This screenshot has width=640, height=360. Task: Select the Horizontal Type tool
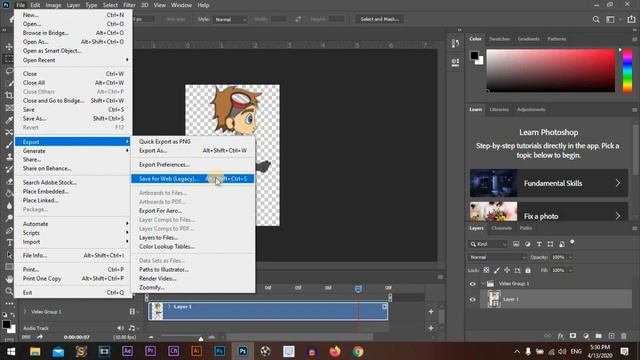[9, 242]
